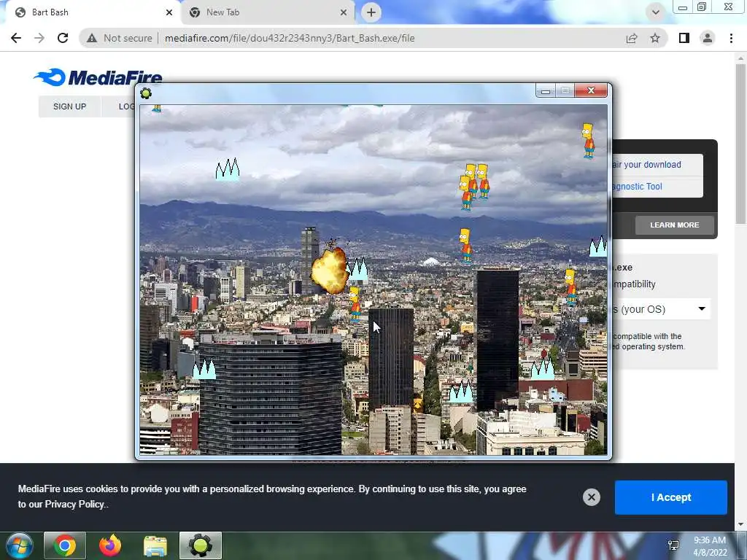Go back using browser back arrow
This screenshot has height=560, width=747.
point(16,38)
